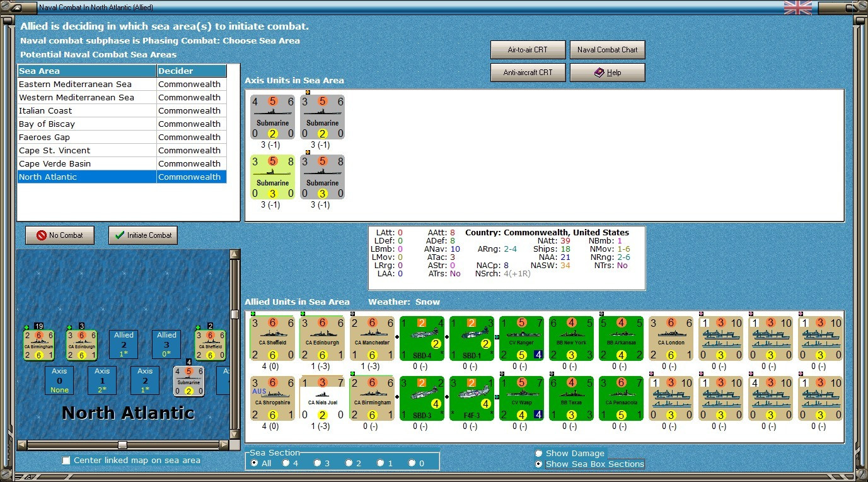The image size is (868, 482).
Task: Select the All sea section radio button
Action: pyautogui.click(x=255, y=463)
